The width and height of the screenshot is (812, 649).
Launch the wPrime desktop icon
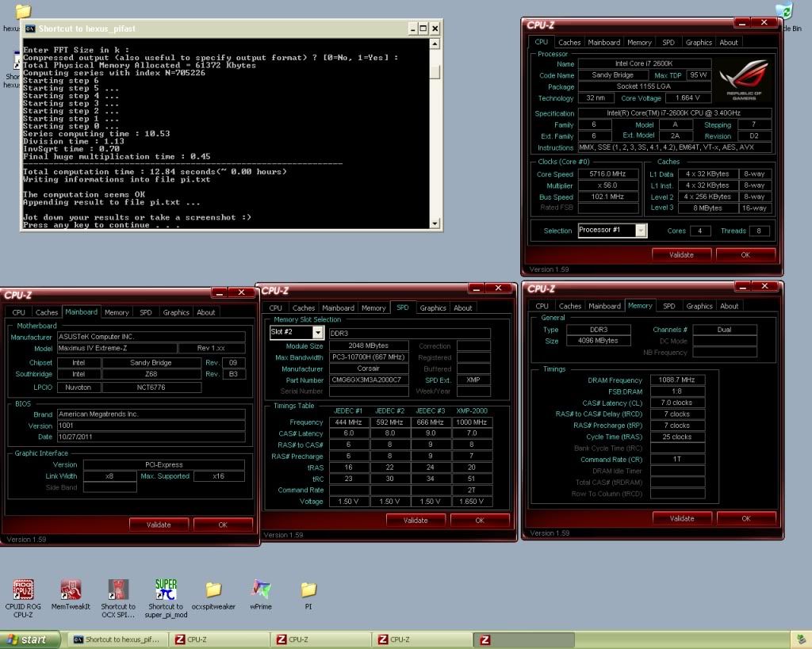(x=261, y=590)
